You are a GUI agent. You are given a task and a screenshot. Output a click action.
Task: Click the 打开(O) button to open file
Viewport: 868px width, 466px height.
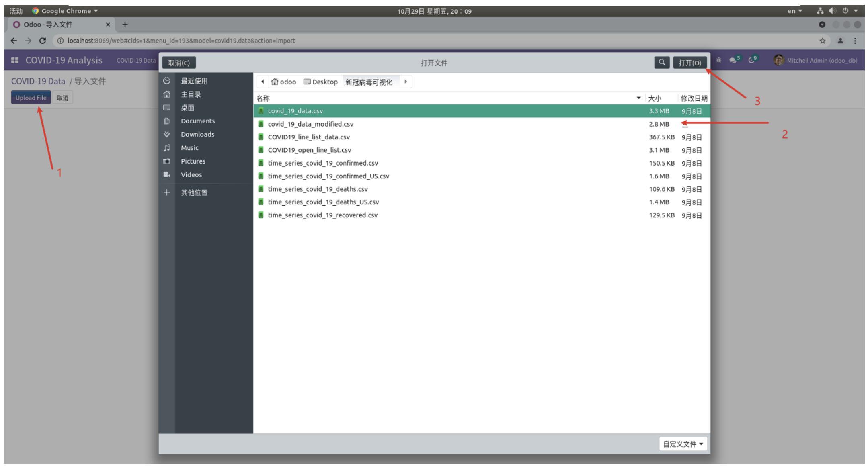[690, 63]
